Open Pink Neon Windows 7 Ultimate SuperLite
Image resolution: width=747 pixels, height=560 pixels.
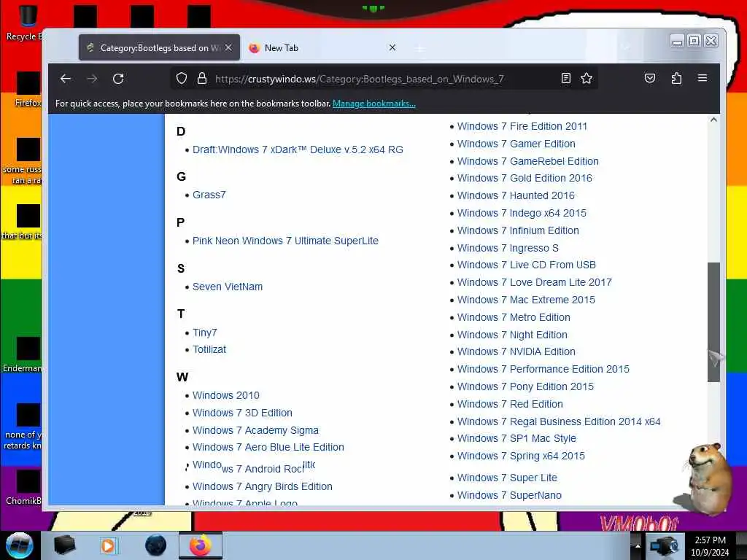285,241
